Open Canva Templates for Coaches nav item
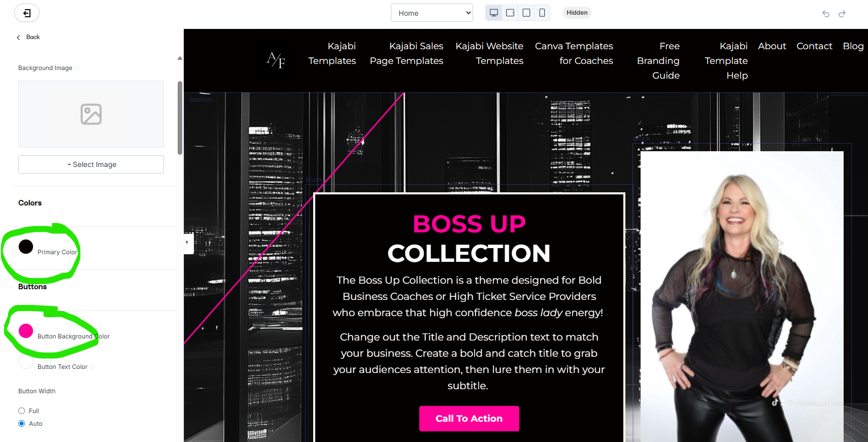The image size is (868, 442). (574, 53)
